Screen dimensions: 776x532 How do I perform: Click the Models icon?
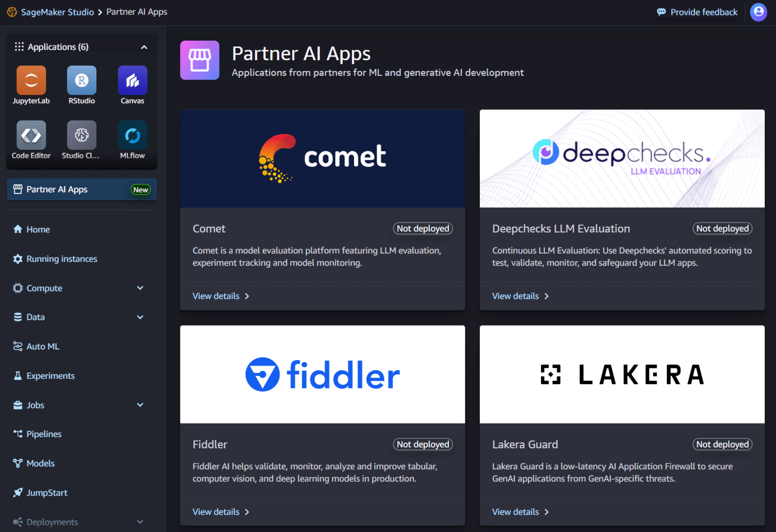click(x=18, y=463)
